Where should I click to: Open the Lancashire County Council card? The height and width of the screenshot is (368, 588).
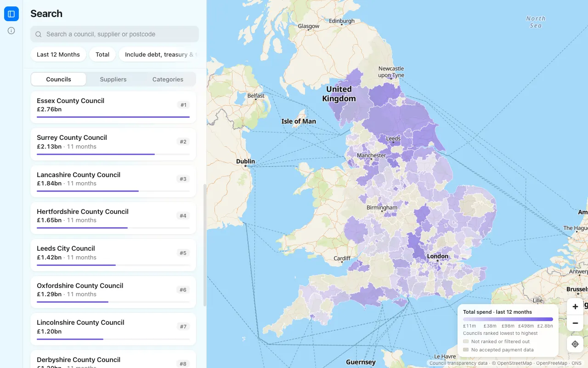pyautogui.click(x=113, y=181)
